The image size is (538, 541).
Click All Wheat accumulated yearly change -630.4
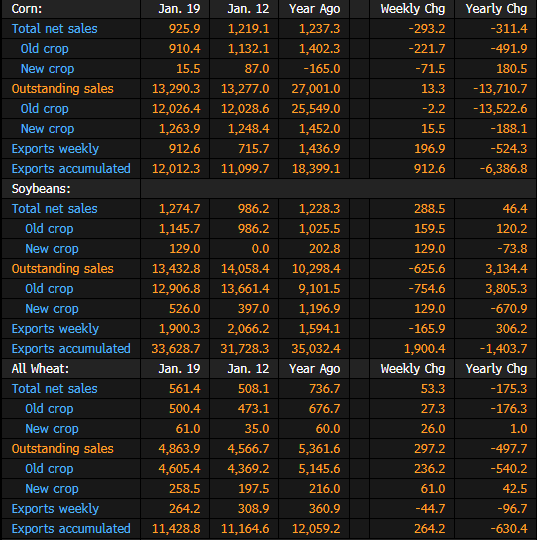click(x=509, y=529)
